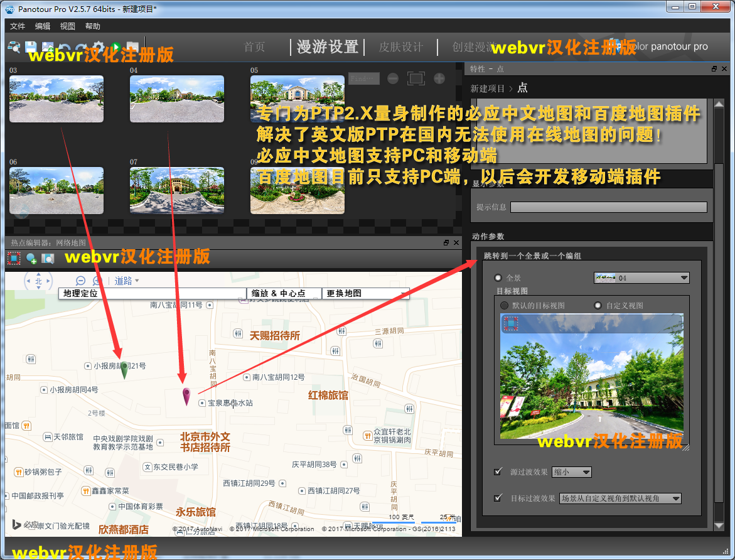Open the 帮助 menu
The image size is (735, 560).
[x=93, y=26]
